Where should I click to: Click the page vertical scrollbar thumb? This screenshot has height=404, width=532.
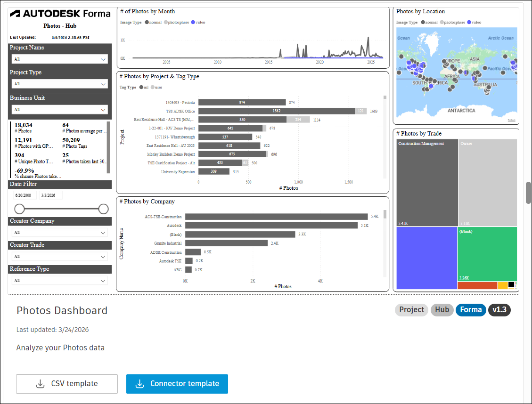tap(529, 193)
